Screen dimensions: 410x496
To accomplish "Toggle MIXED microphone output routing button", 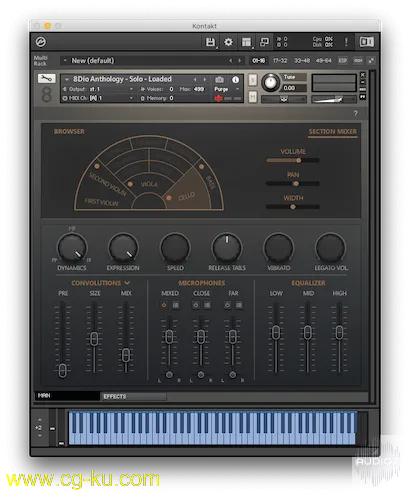I will 175,305.
